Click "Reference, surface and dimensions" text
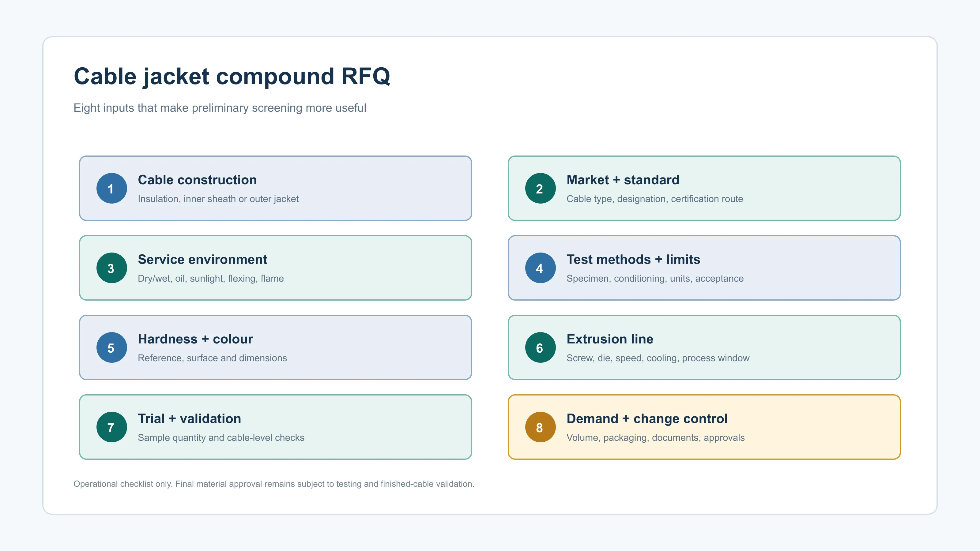Image resolution: width=980 pixels, height=551 pixels. [x=212, y=358]
